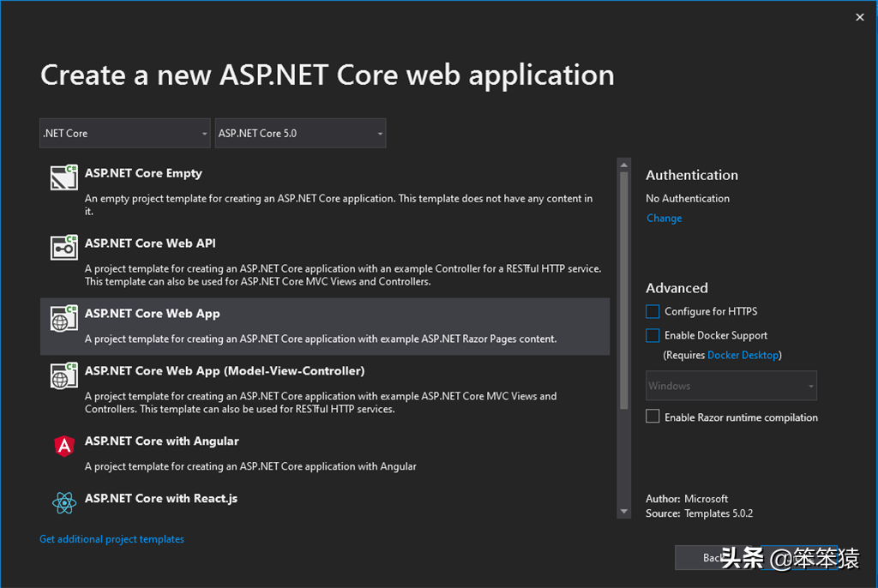Screen dimensions: 878x588
Task: Select the ASP.NET Core Web API title
Action: (x=150, y=243)
